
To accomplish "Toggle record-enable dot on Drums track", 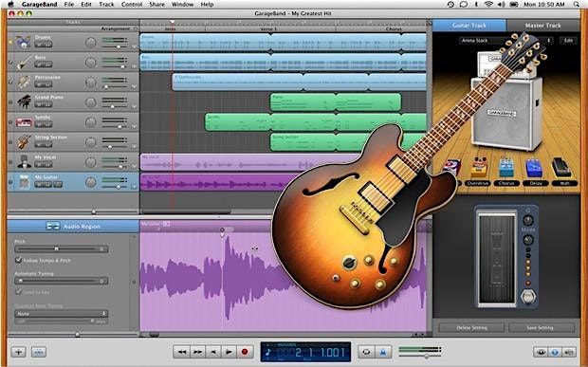I will 10,42.
